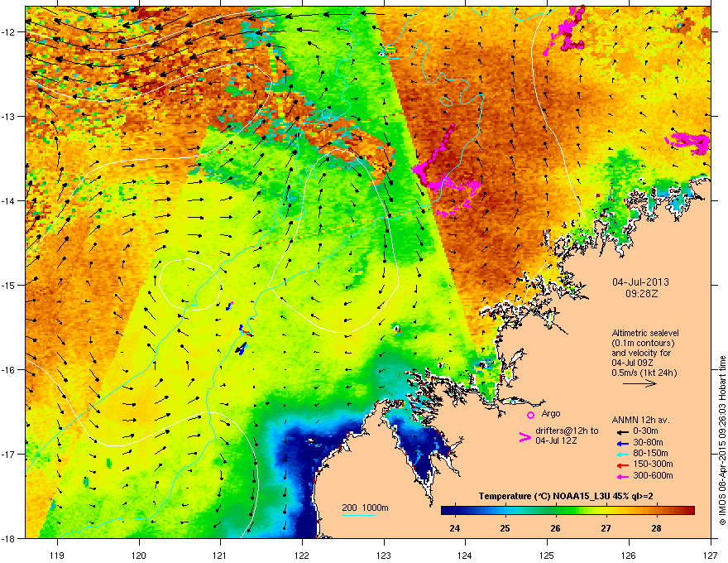Click the color bar tick label '27'
The width and height of the screenshot is (728, 563).
pos(606,528)
